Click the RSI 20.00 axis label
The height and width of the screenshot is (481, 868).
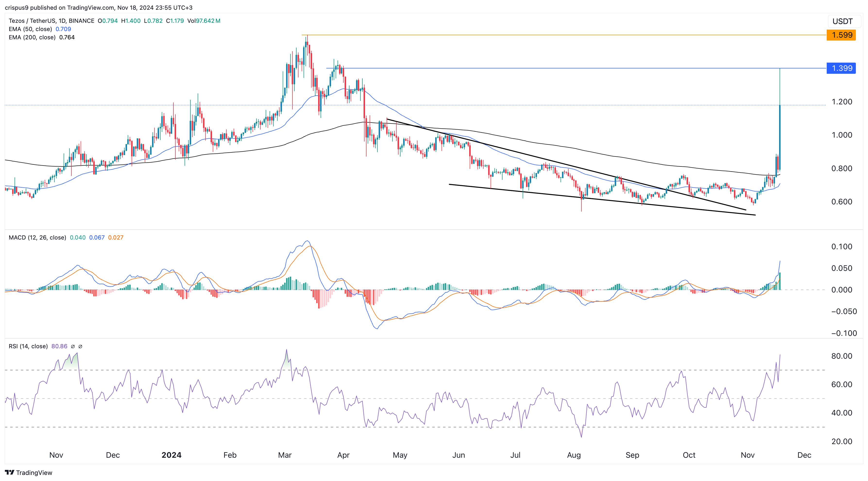pos(842,441)
